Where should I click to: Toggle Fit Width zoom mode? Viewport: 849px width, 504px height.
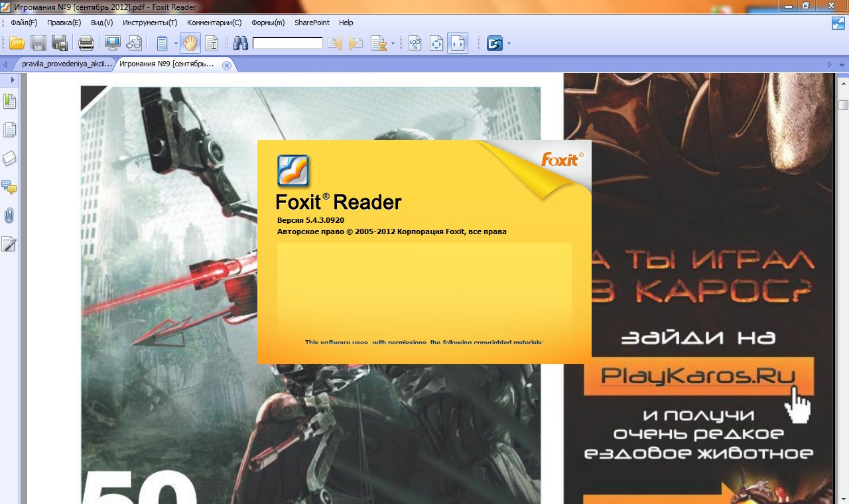pyautogui.click(x=458, y=44)
